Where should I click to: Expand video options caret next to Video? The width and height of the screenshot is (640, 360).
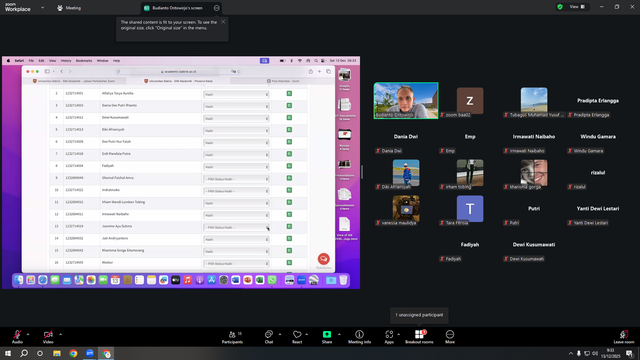point(60,334)
